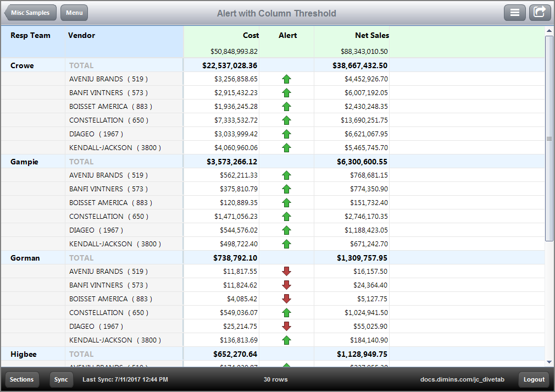Select the CONSTELLATION vendor row under Crowe
555x392 pixels.
click(122, 120)
